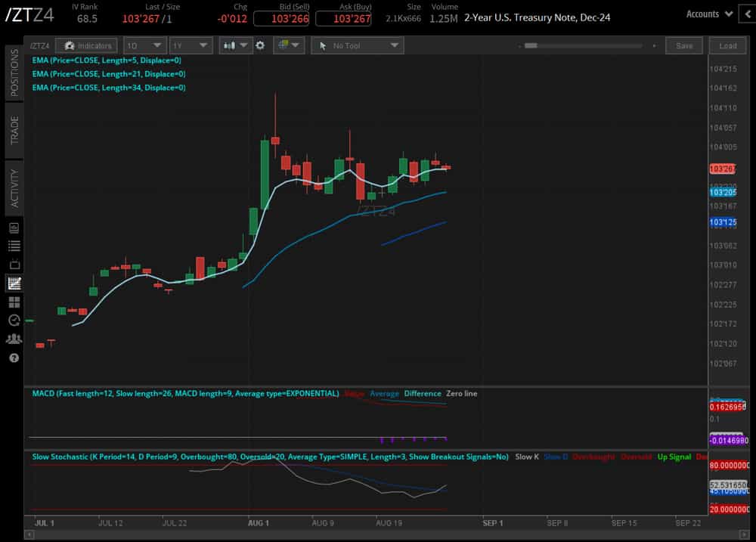Click the Slow Stochastic study header label
The width and height of the screenshot is (756, 542).
(x=270, y=457)
